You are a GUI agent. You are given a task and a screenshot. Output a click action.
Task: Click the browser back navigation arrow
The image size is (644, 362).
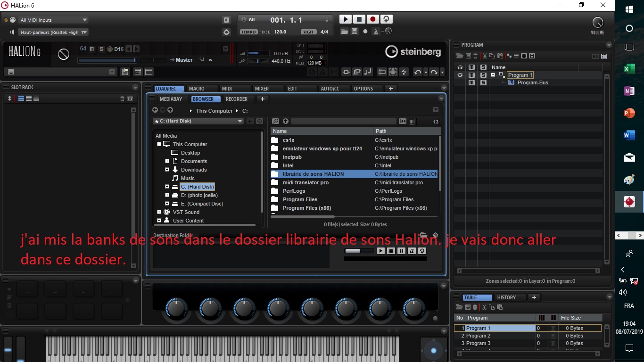coord(155,110)
